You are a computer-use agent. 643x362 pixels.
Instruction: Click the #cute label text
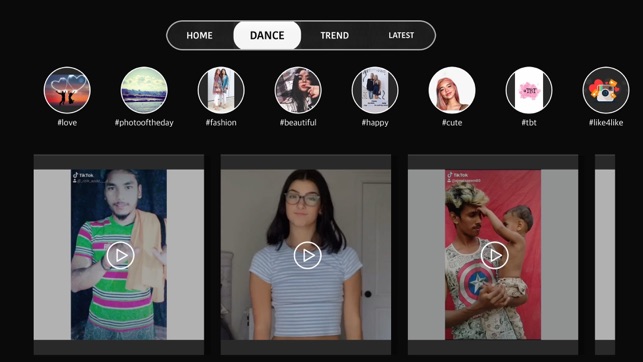452,123
